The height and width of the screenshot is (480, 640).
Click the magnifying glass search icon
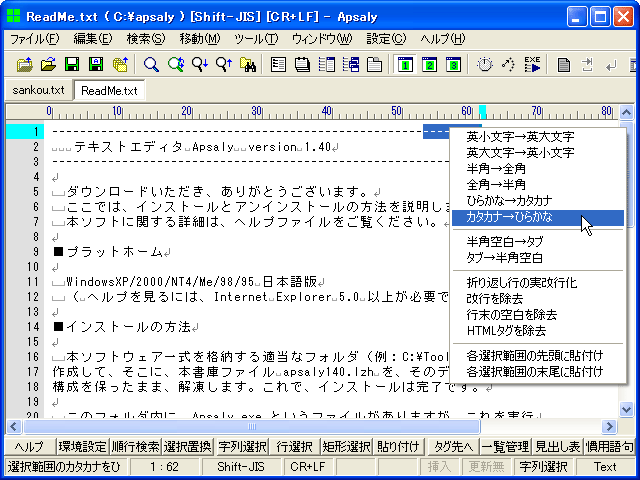151,65
